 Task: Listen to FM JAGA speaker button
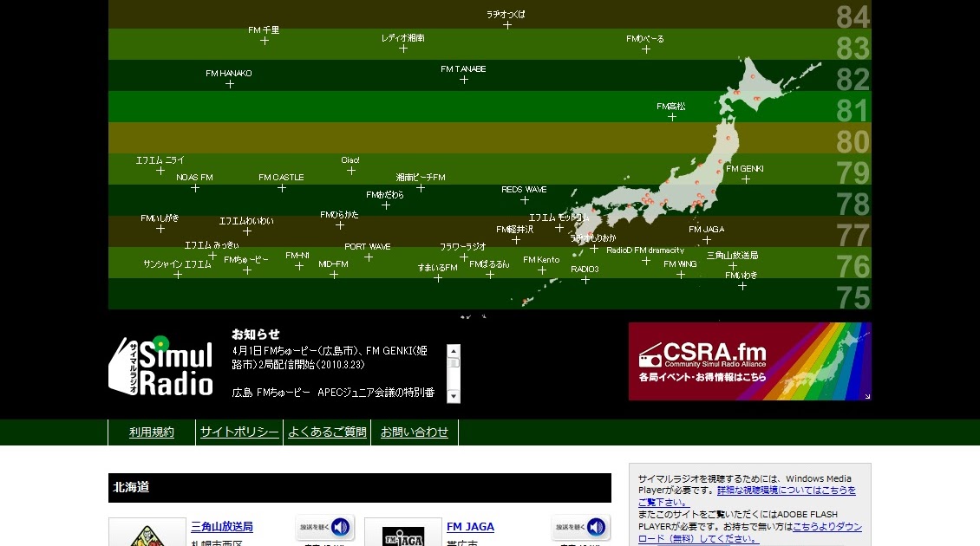click(x=580, y=527)
